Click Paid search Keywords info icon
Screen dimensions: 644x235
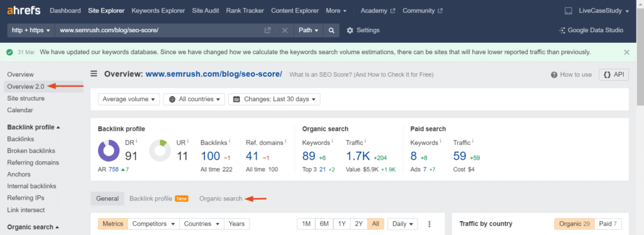(440, 141)
